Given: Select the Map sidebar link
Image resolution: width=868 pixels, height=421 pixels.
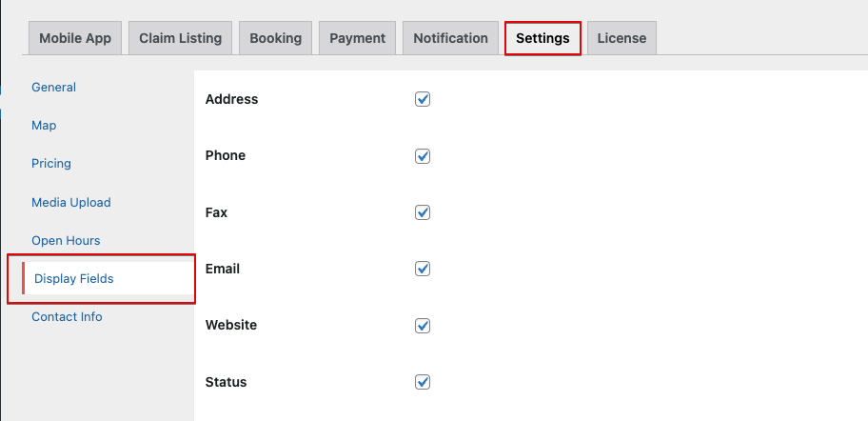Looking at the screenshot, I should 44,125.
